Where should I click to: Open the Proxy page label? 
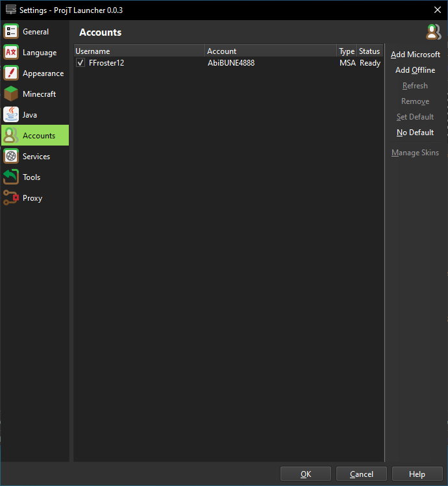pos(32,198)
